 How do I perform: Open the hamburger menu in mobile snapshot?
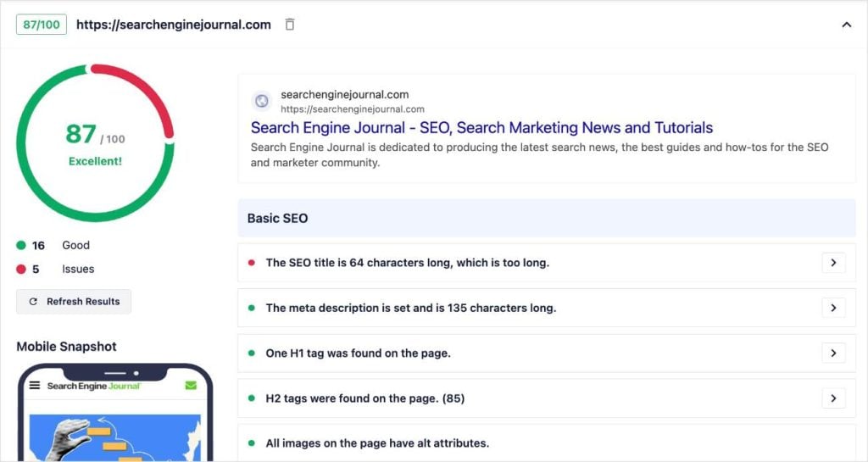[x=35, y=386]
